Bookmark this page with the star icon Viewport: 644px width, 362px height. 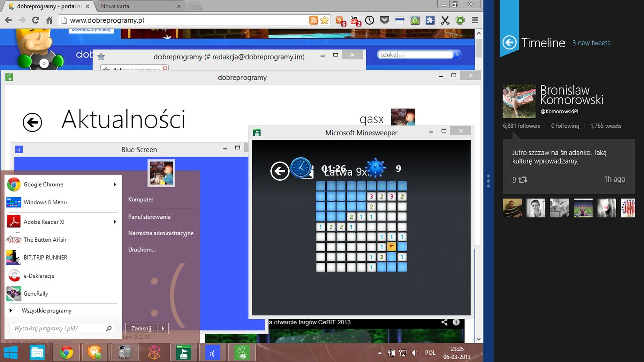click(x=325, y=20)
